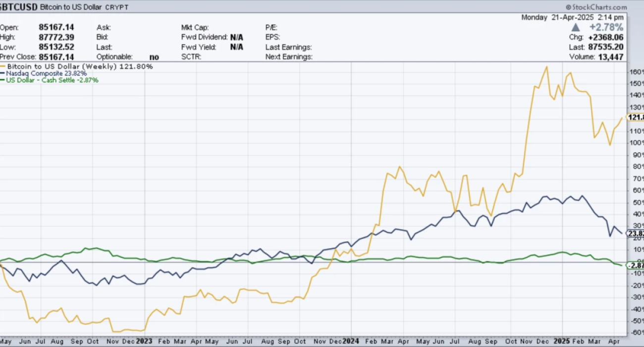Select the Bitcoin to US Dollar (Weekly) legend
The image size is (644, 347).
pos(80,66)
